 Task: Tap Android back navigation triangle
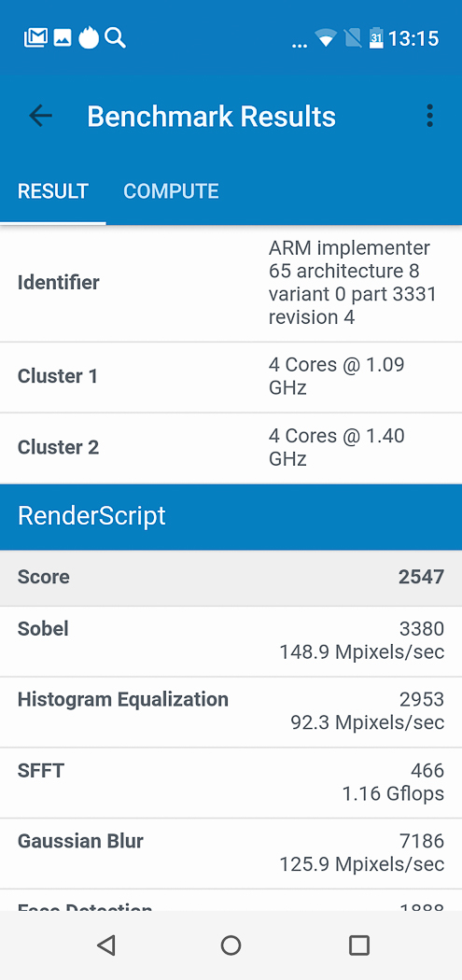[106, 945]
